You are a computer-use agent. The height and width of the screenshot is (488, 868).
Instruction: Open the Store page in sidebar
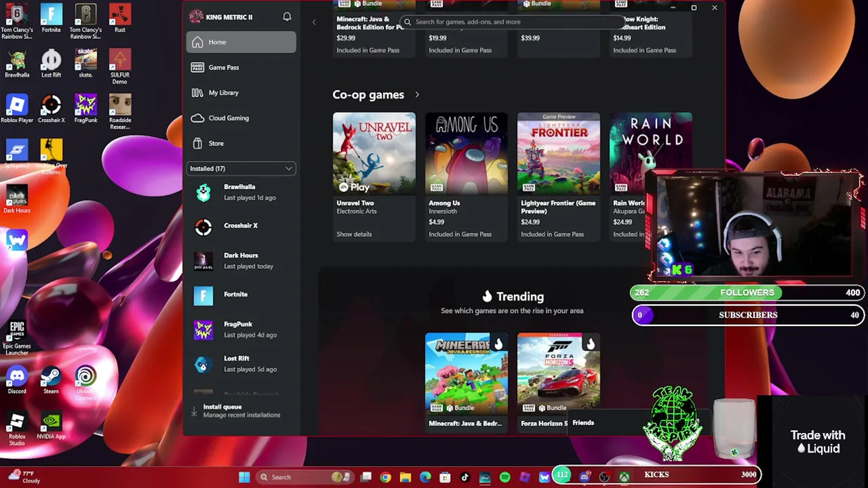tap(241, 143)
